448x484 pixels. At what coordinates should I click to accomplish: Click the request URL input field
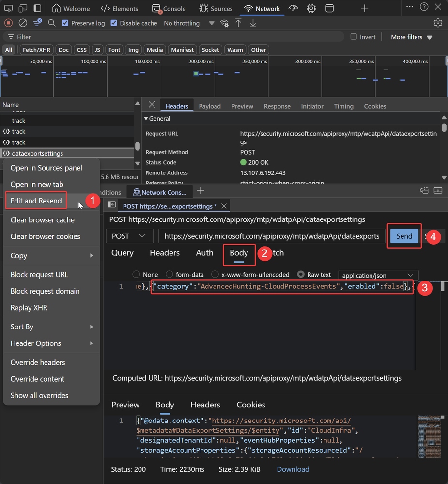pyautogui.click(x=272, y=236)
